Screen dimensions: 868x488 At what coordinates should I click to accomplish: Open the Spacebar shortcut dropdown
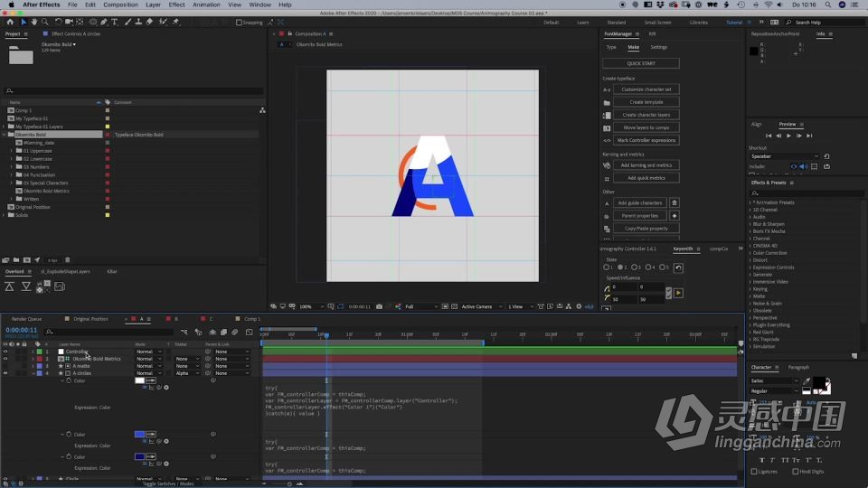click(x=784, y=156)
